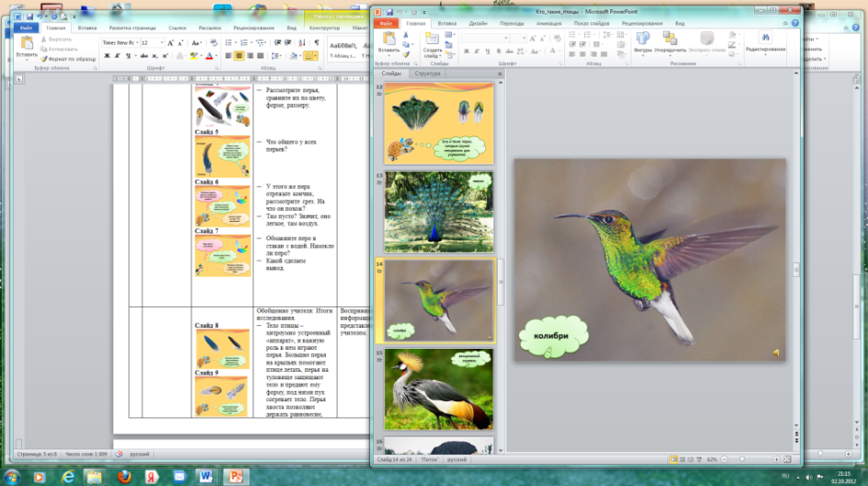Image resolution: width=868 pixels, height=486 pixels.
Task: Open Word borders dropdown arrow
Action: [316, 56]
